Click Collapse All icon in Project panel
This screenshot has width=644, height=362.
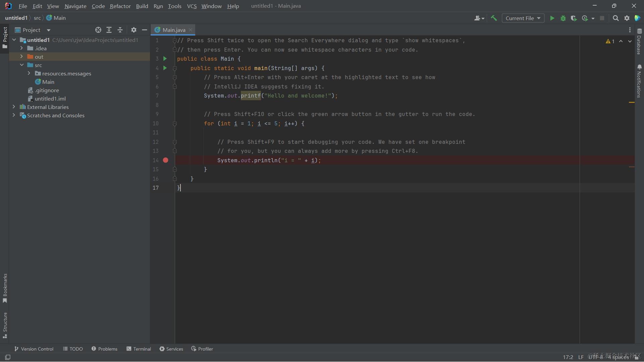(x=120, y=30)
